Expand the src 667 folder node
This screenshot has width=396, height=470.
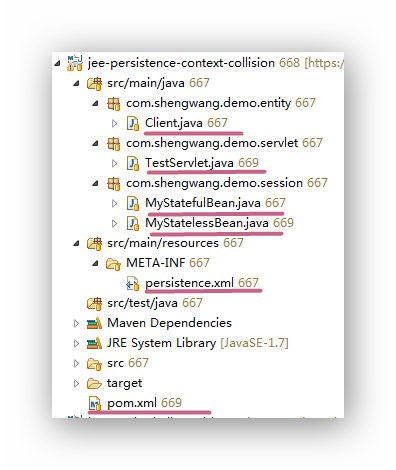pos(76,363)
